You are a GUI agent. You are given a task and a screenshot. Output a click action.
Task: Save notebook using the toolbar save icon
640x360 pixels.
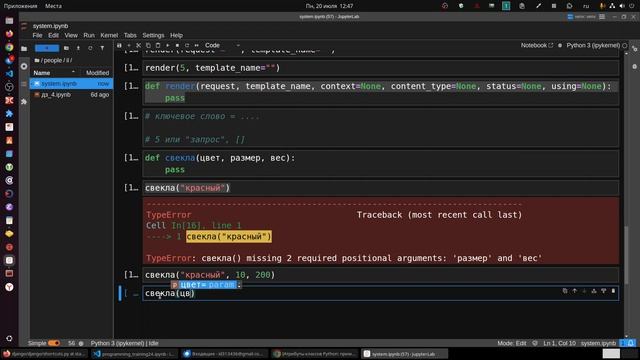pos(119,46)
